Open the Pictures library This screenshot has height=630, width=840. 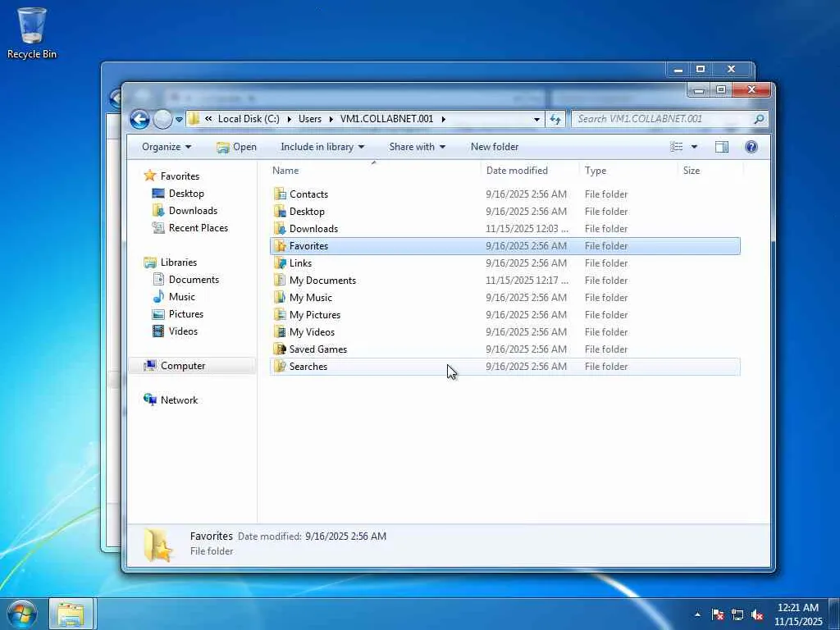point(186,314)
